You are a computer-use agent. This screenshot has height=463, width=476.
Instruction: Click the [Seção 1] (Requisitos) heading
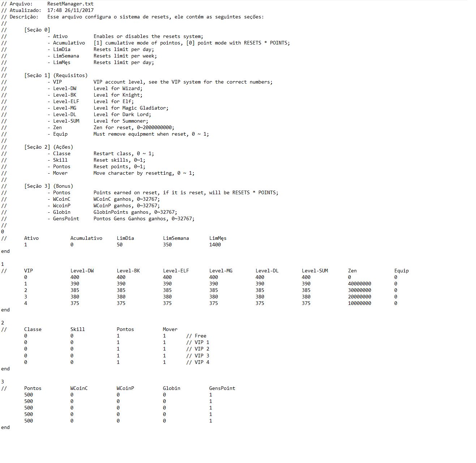pos(56,76)
